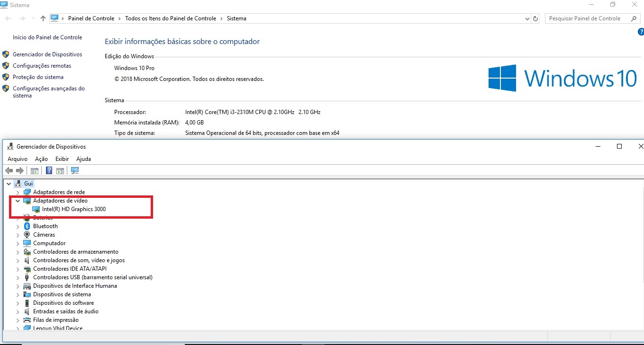Image resolution: width=644 pixels, height=345 pixels.
Task: Select the Intel(R) HD Graphics 3000 label
Action: 74,209
